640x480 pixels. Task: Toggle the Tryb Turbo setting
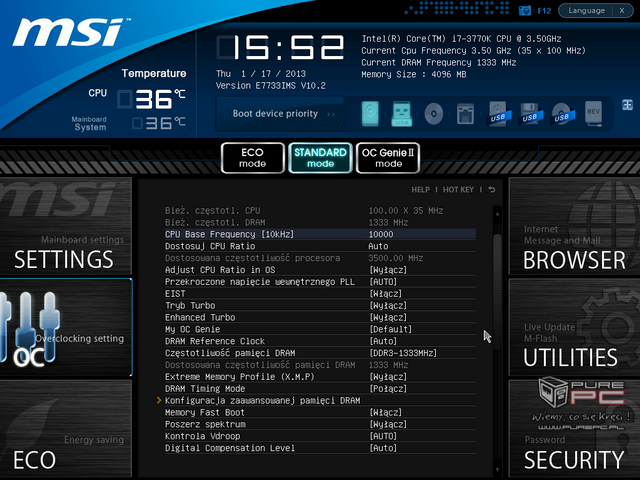coord(320,305)
